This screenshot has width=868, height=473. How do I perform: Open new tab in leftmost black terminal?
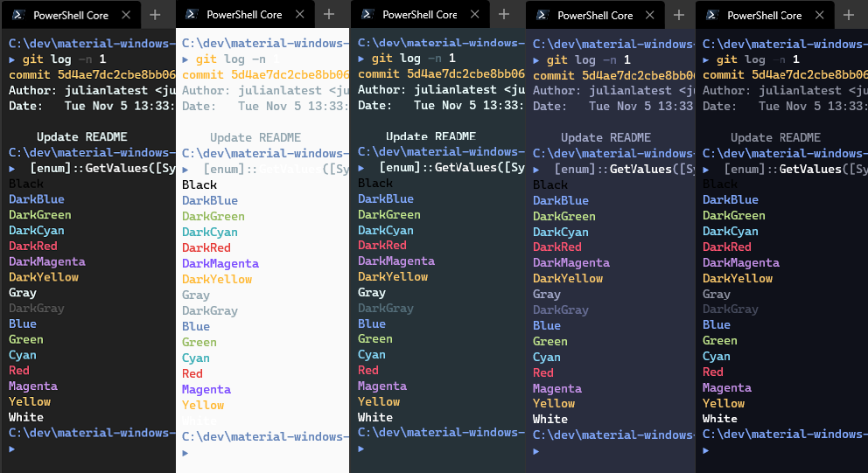155,15
